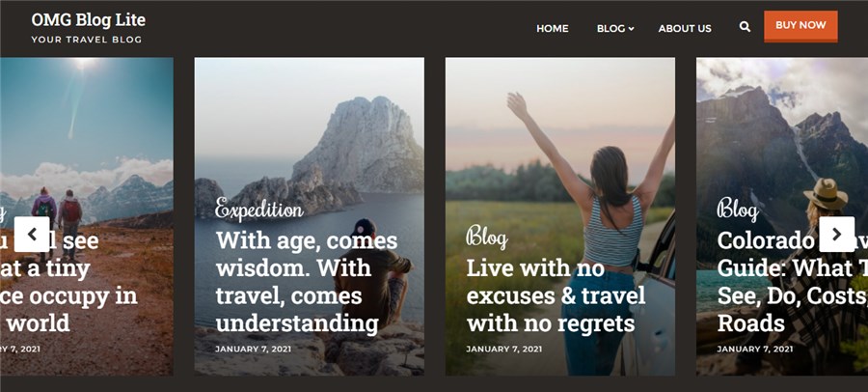
Task: Open the Home menu item
Action: [x=552, y=28]
